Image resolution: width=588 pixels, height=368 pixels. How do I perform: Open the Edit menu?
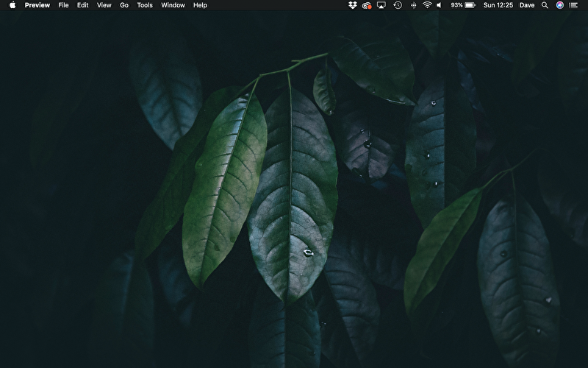(83, 5)
